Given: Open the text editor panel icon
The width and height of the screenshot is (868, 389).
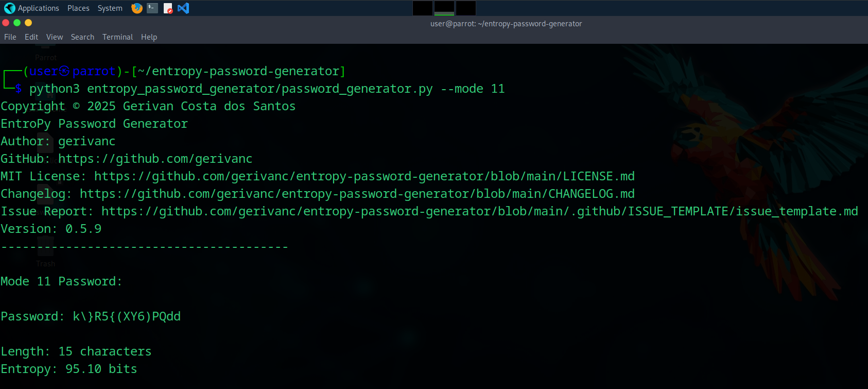Looking at the screenshot, I should 167,8.
